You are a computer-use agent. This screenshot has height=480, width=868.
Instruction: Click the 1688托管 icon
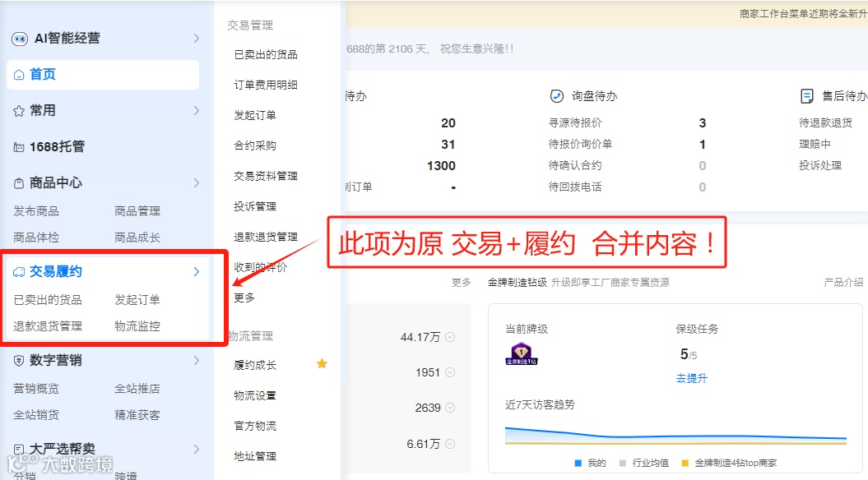19,147
